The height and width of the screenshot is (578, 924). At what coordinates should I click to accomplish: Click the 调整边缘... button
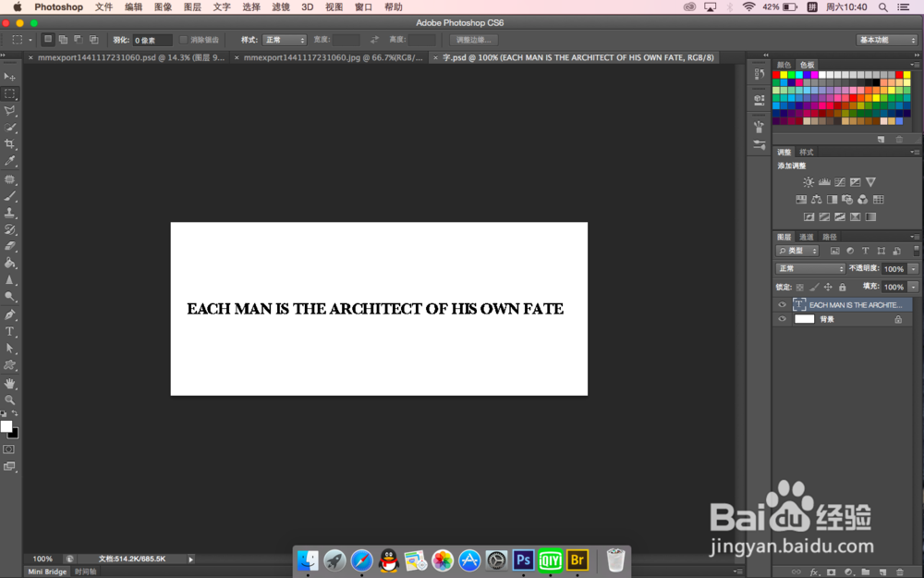point(474,40)
